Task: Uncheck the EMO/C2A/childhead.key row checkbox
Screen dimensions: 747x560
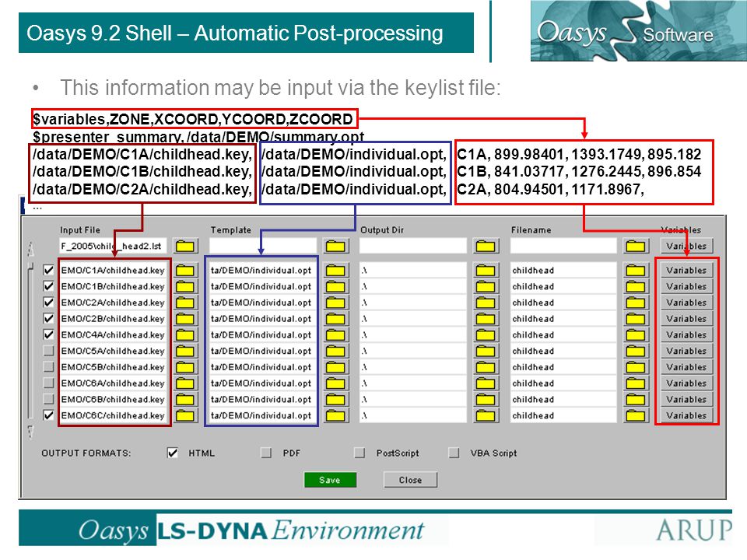Action: (48, 303)
